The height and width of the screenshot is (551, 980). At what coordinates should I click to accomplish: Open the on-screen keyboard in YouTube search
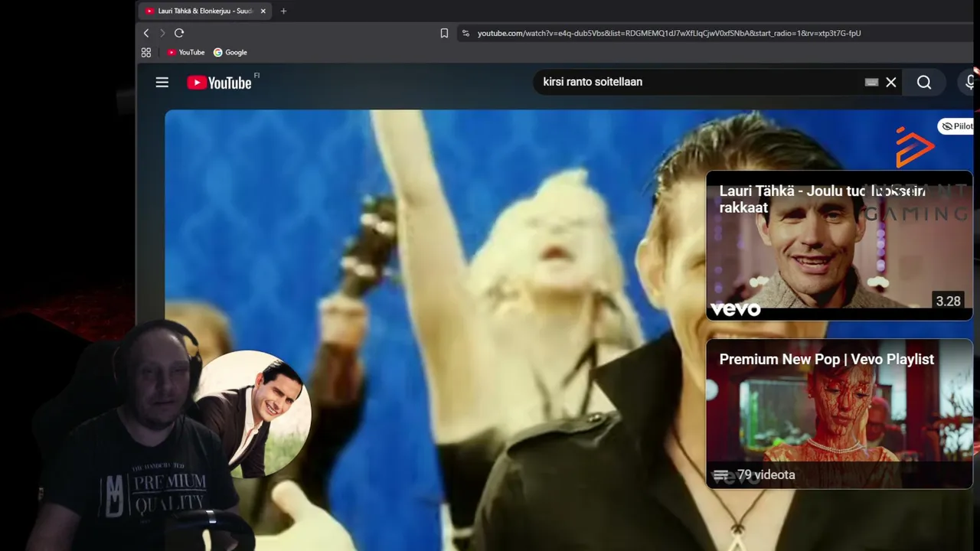[x=871, y=82]
